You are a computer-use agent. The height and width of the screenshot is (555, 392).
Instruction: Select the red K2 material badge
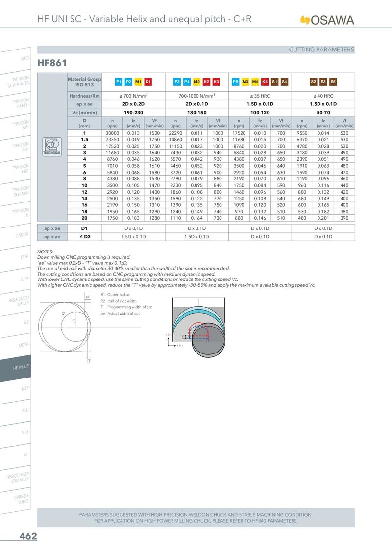point(207,82)
